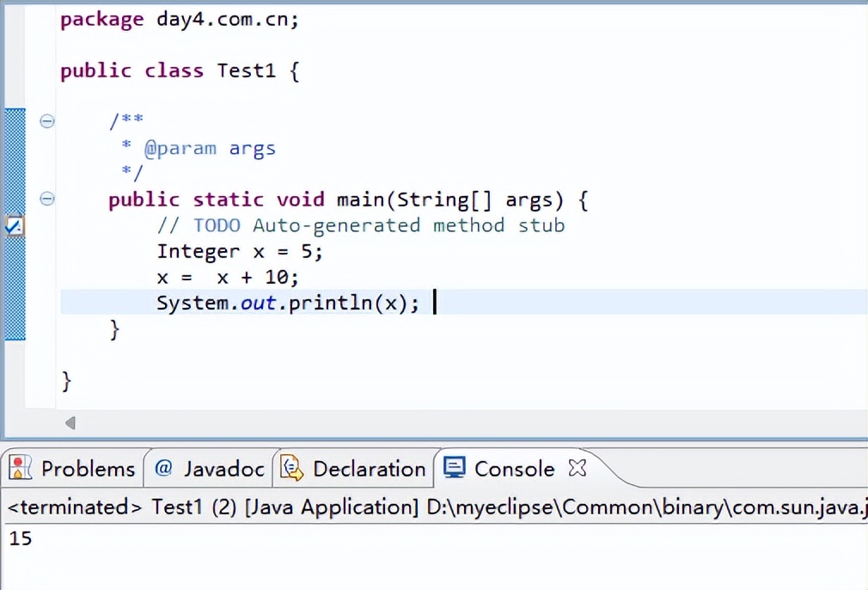Click the italic 'out' field reference
Viewport: 868px width, 590px height.
coord(258,303)
